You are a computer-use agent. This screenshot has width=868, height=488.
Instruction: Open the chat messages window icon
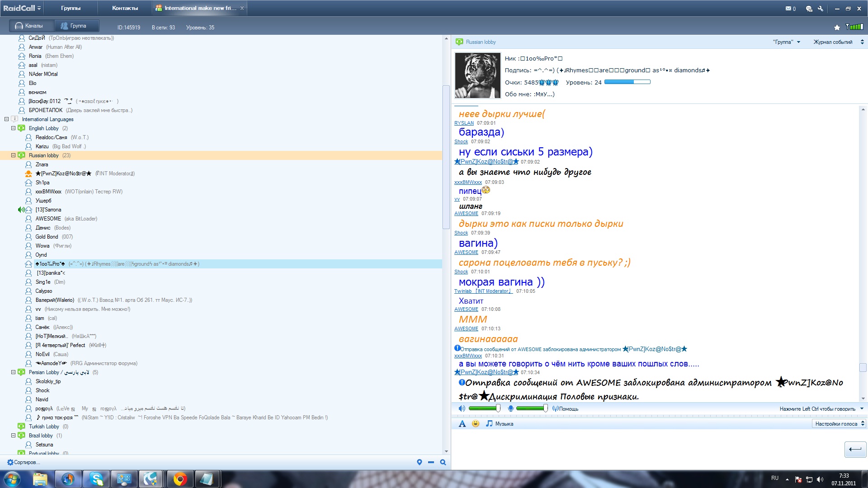pos(809,9)
